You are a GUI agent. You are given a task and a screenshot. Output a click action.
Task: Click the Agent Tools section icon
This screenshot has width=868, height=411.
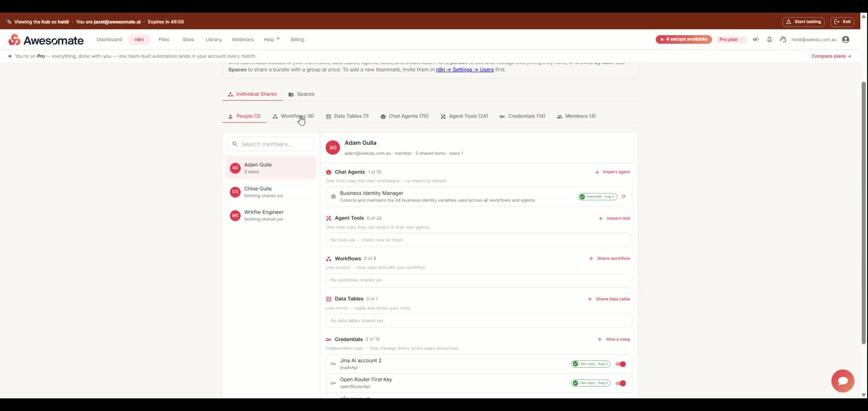(x=329, y=218)
